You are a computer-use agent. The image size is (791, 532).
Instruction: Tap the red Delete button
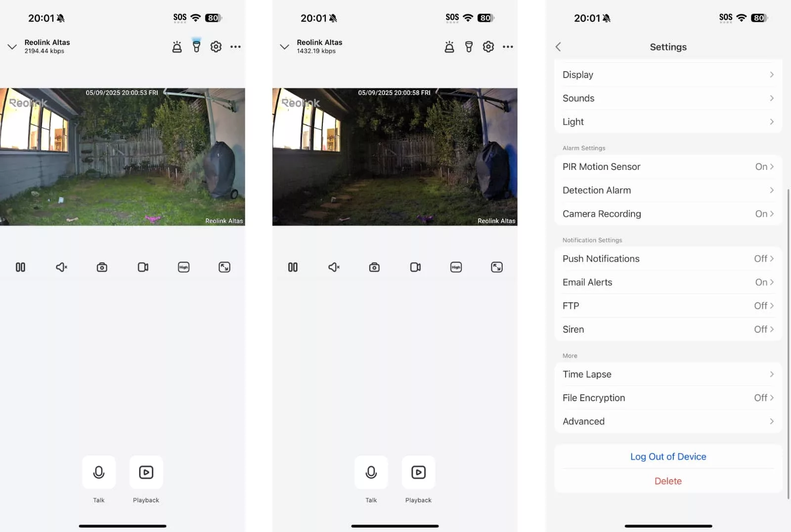(x=668, y=481)
